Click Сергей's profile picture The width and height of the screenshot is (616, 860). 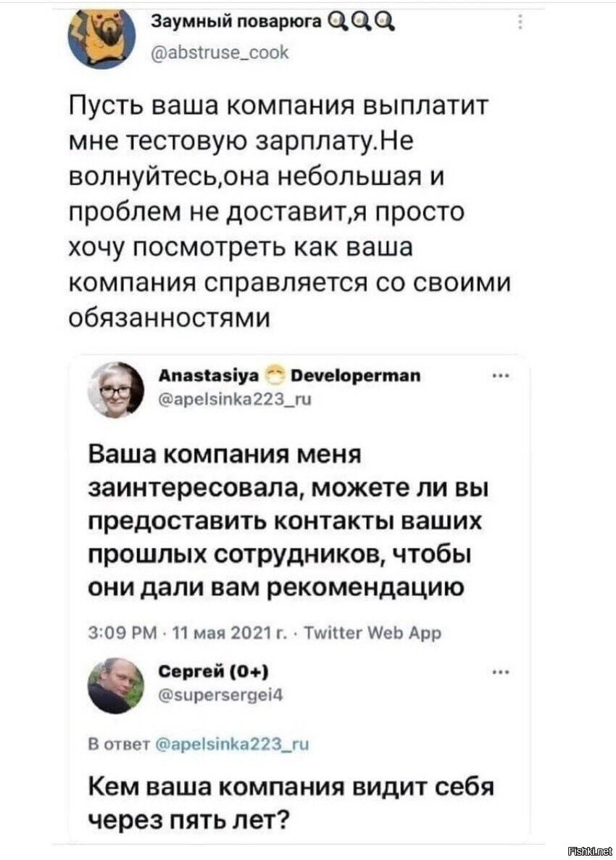[x=116, y=685]
